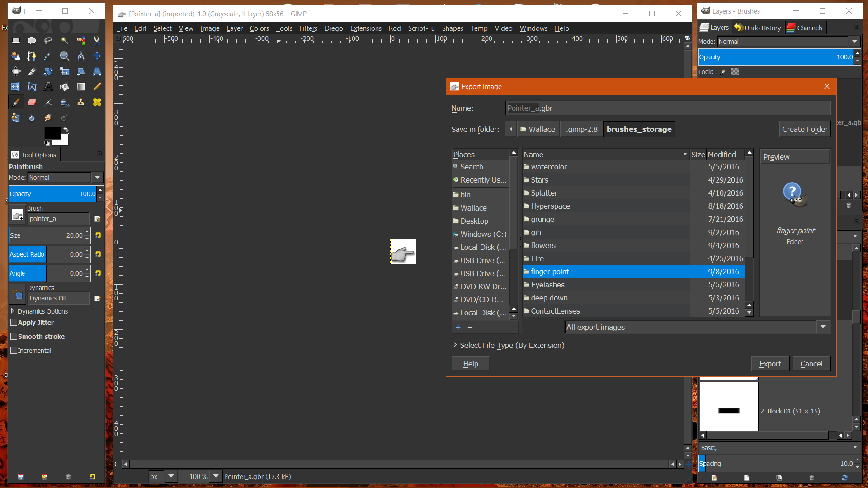
Task: Open the Windows menu
Action: tap(533, 28)
